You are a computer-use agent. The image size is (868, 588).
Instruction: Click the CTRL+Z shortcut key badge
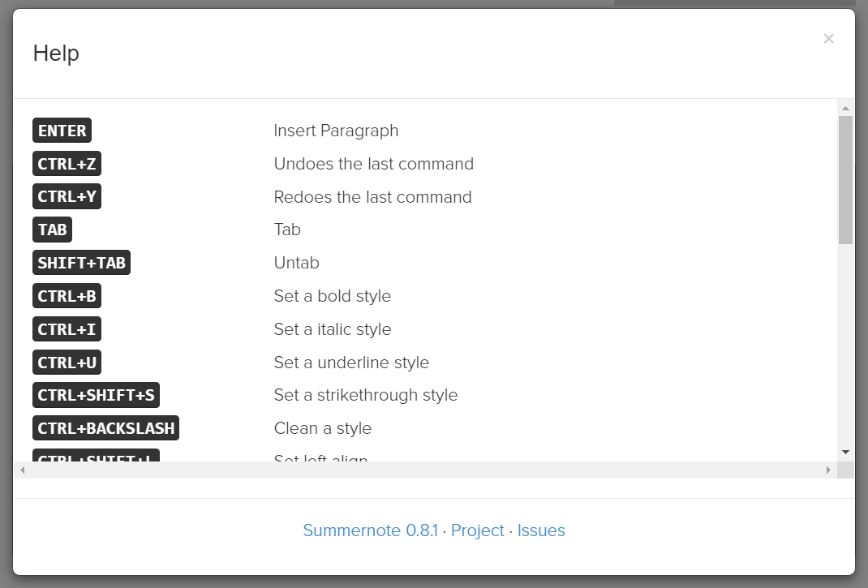[67, 164]
